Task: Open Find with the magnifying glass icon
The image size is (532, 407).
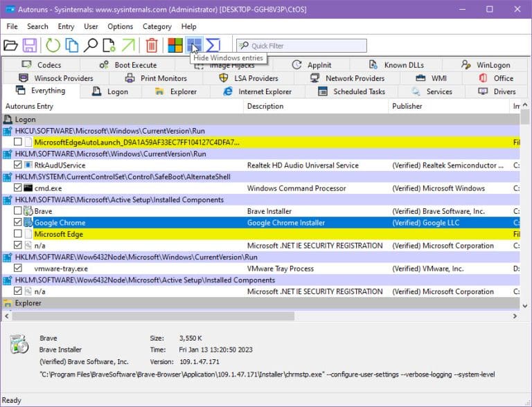Action: click(x=91, y=46)
